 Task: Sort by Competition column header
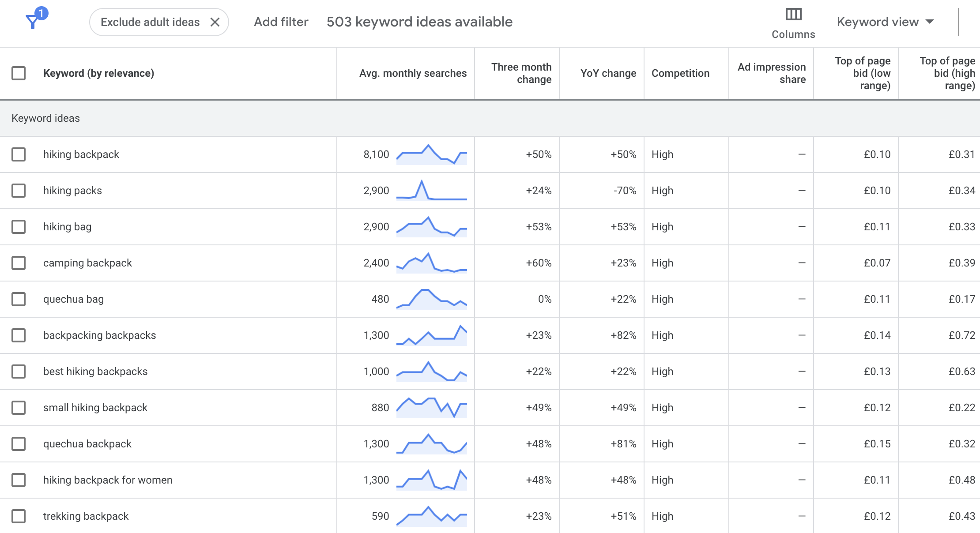[x=680, y=73]
